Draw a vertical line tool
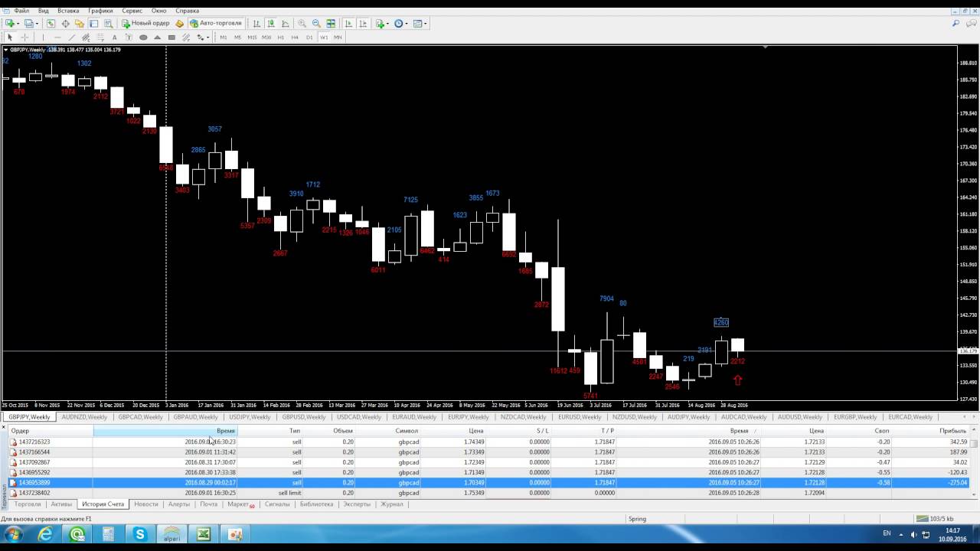Viewport: 980px width, 551px height. click(43, 37)
